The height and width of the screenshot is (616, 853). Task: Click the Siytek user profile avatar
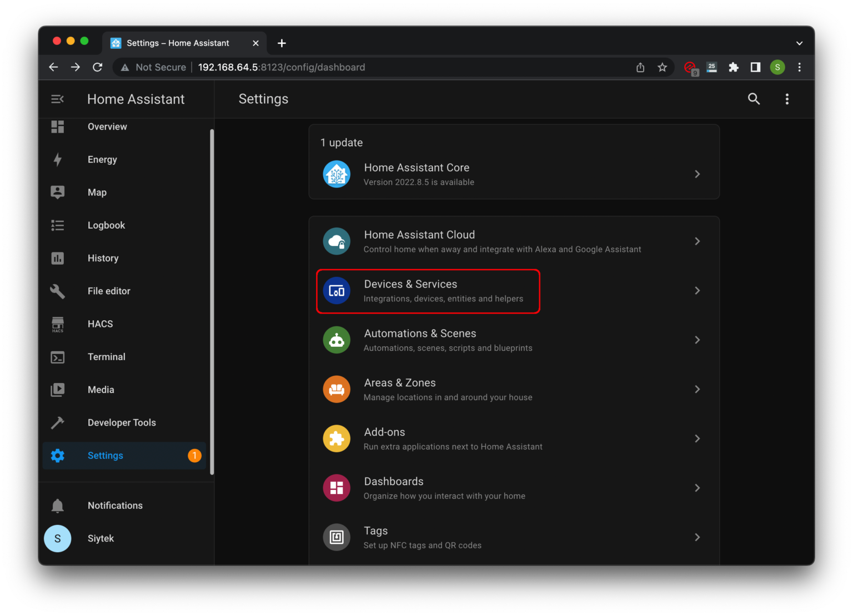(x=57, y=538)
